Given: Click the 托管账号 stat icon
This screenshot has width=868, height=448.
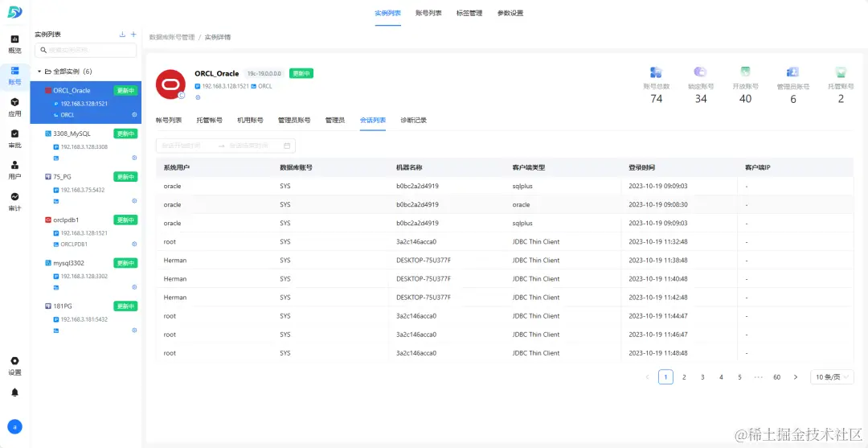Looking at the screenshot, I should coord(841,72).
